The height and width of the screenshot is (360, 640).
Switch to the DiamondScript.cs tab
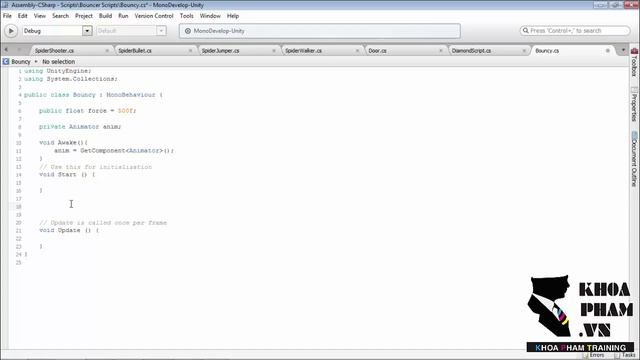click(x=471, y=51)
